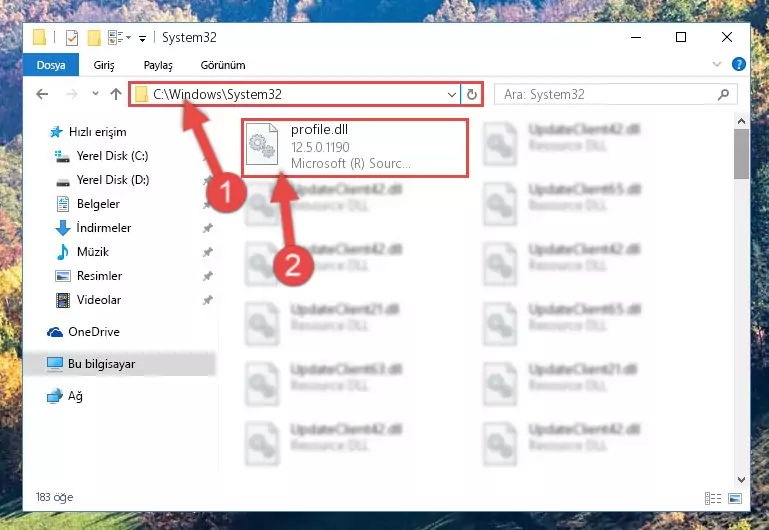Refresh the System32 folder view

pos(471,94)
